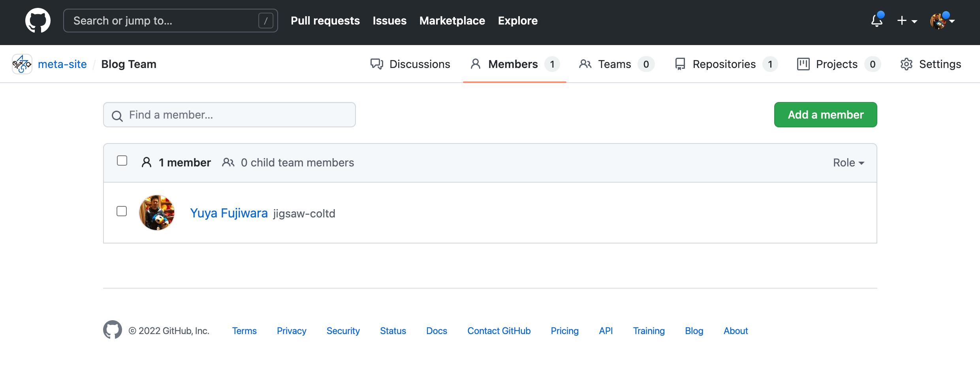Click the Add a member button

pyautogui.click(x=826, y=115)
